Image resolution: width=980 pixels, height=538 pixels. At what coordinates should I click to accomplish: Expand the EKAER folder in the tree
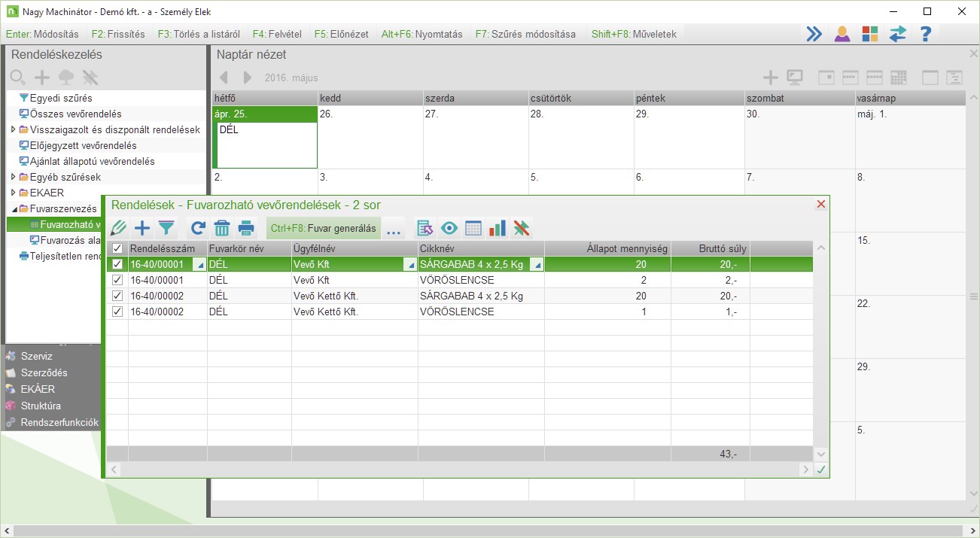point(13,193)
